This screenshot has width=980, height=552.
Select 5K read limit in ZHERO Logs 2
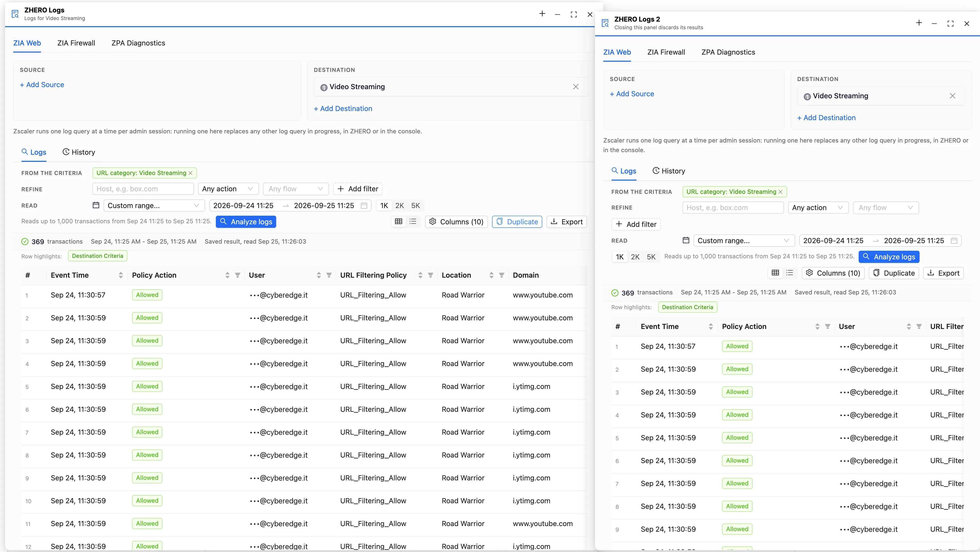click(x=651, y=257)
